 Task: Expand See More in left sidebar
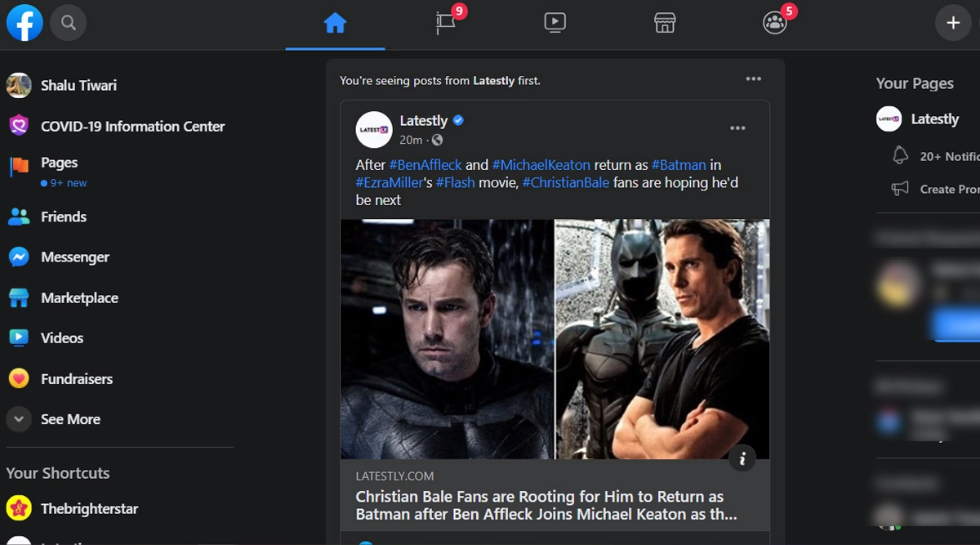(70, 419)
